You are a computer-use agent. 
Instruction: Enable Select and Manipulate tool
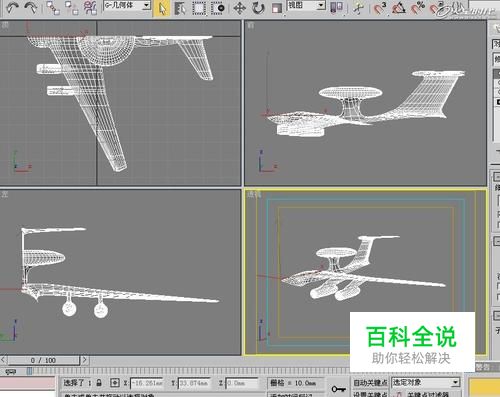click(x=358, y=8)
